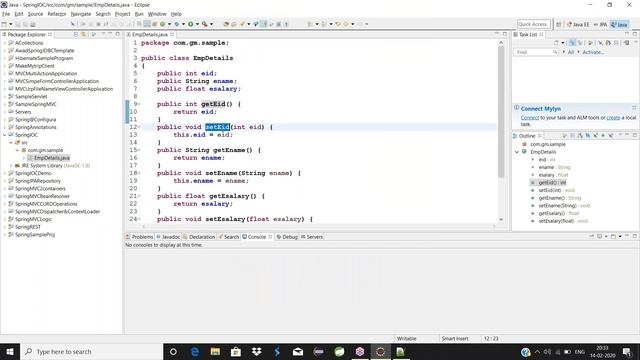Open Mail app from taskbar
The height and width of the screenshot is (360, 640).
(298, 351)
